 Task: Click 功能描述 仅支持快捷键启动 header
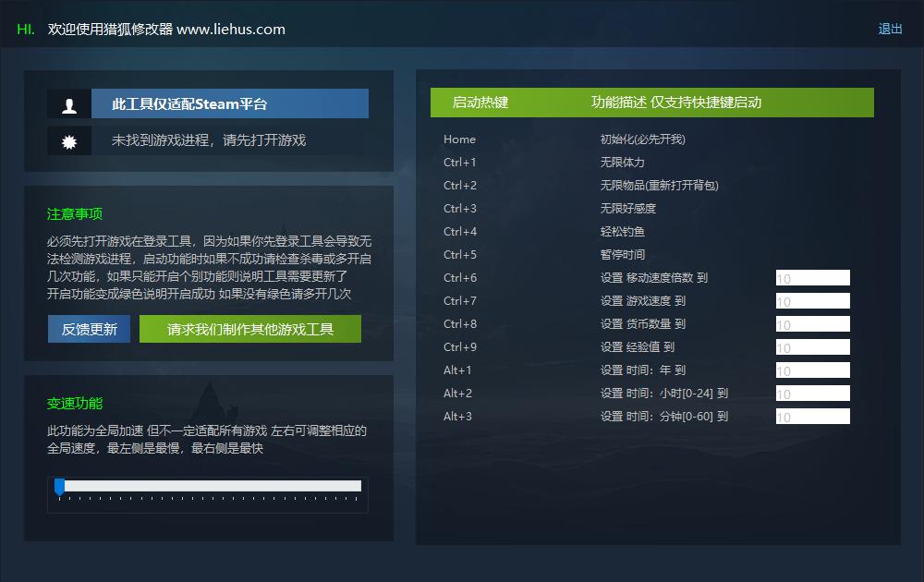[676, 103]
